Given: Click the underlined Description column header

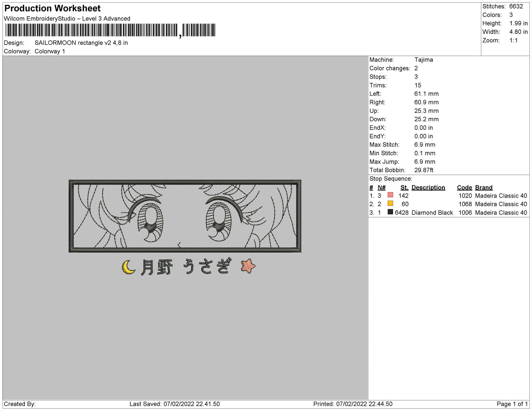Looking at the screenshot, I should (428, 187).
